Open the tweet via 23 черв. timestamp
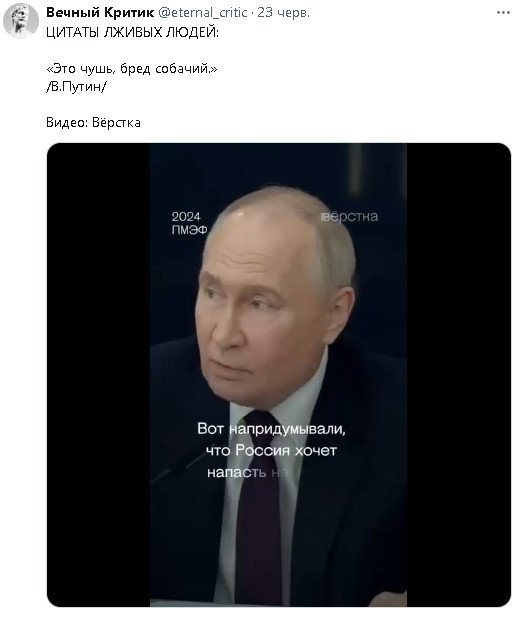Viewport: 522px width, 617px height. 284,13
